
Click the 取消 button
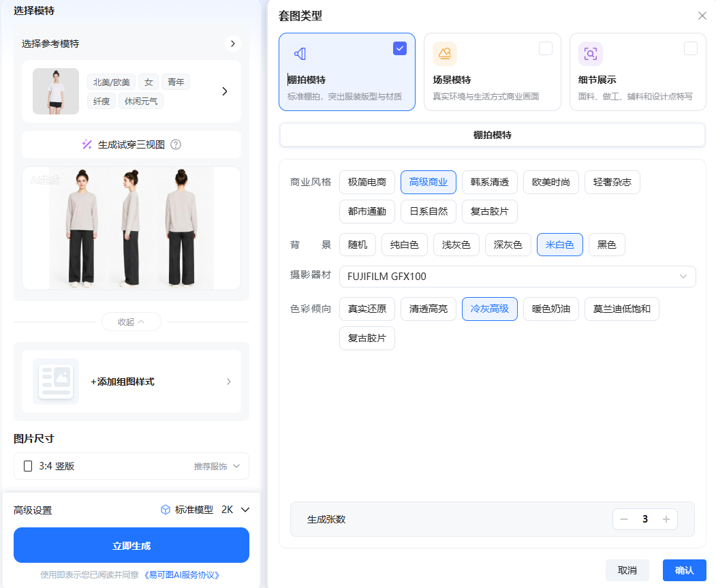point(627,570)
